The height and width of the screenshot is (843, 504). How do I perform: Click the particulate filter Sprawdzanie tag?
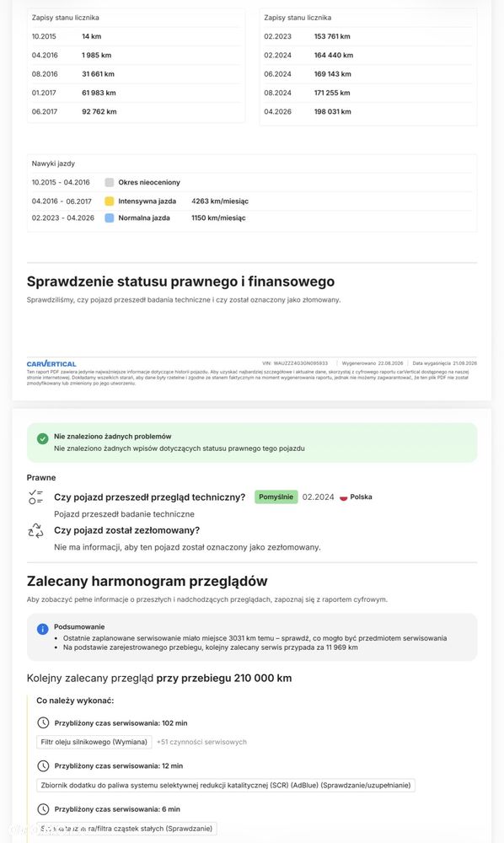coord(126,829)
